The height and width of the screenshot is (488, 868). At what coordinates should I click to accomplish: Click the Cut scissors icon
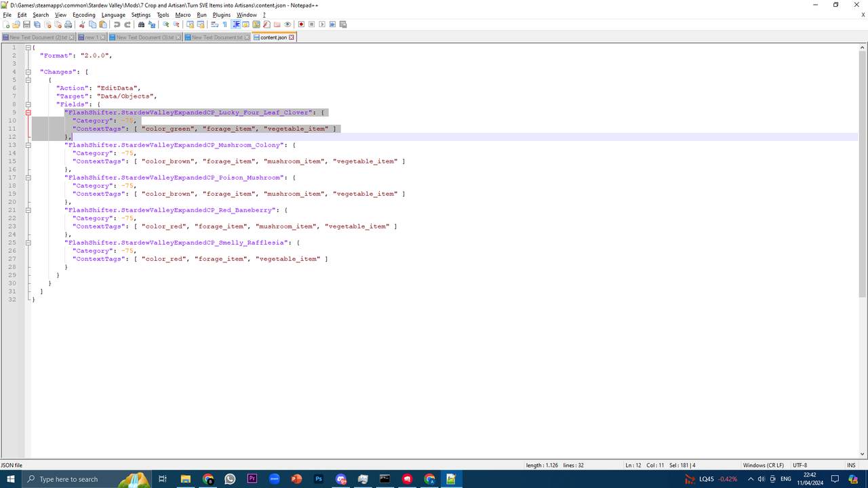(x=81, y=24)
